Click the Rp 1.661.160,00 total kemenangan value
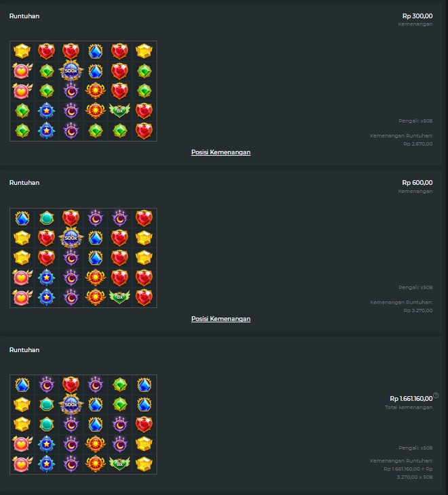The image size is (448, 495). [411, 399]
